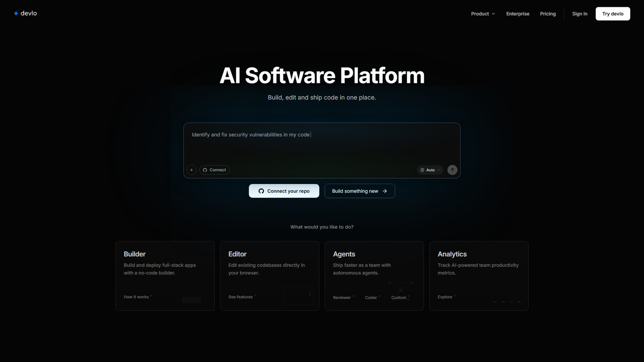
Task: Open the Coder agent link
Action: [370, 297]
